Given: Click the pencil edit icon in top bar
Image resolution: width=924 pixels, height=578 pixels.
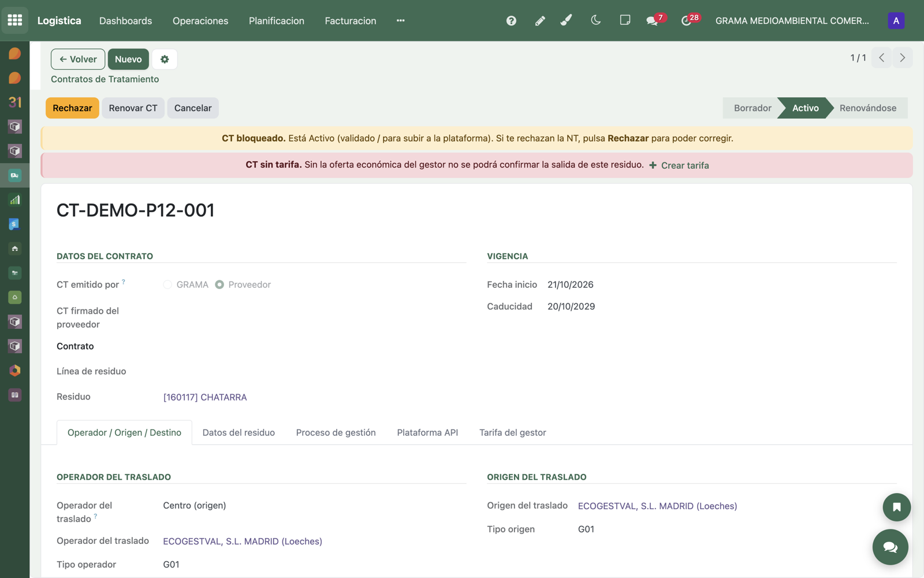Looking at the screenshot, I should tap(540, 21).
